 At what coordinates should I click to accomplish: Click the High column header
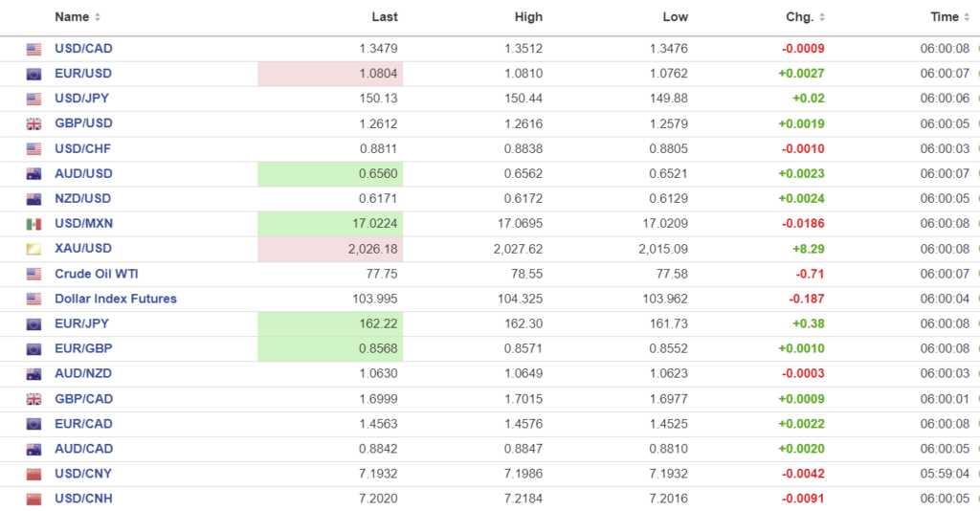click(528, 17)
